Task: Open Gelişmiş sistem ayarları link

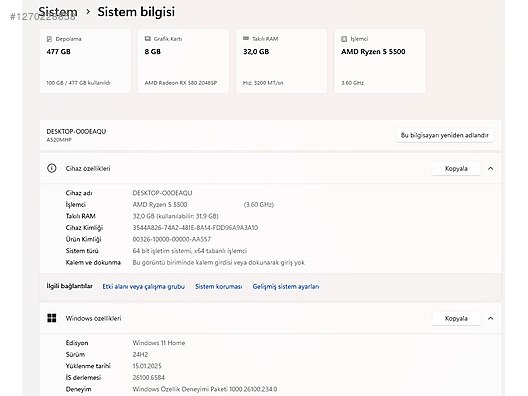Action: click(x=286, y=287)
